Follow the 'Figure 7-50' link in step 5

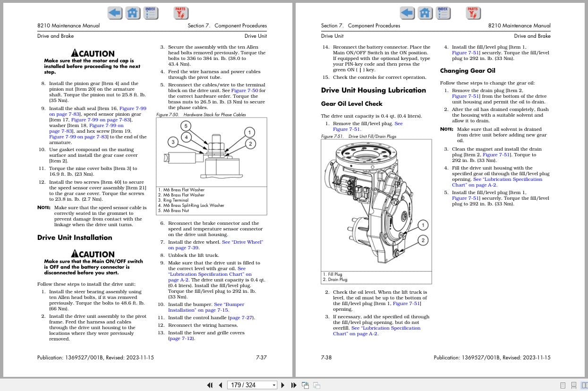(x=245, y=90)
